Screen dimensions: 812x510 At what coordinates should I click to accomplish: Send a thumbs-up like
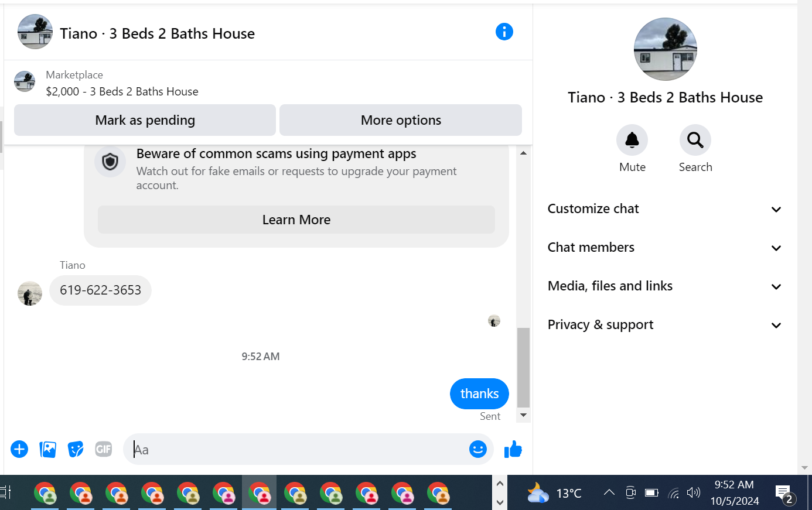tap(513, 449)
